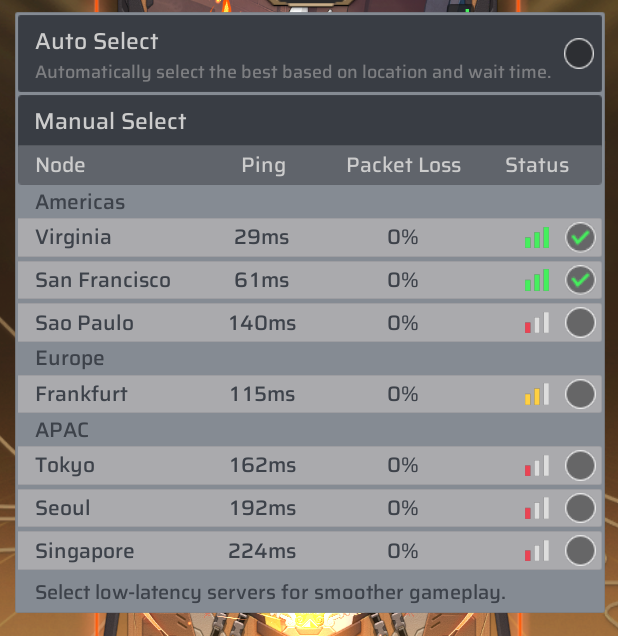The image size is (618, 636).
Task: Uncheck the Virginia server checkbox
Action: pos(580,237)
